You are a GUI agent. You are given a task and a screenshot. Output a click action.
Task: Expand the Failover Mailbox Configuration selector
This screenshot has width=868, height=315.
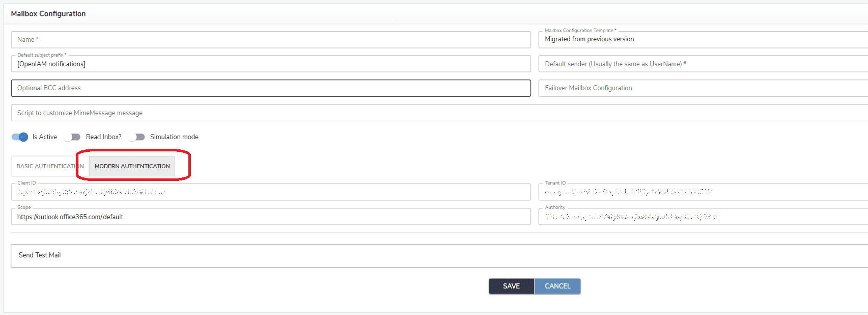tap(703, 88)
